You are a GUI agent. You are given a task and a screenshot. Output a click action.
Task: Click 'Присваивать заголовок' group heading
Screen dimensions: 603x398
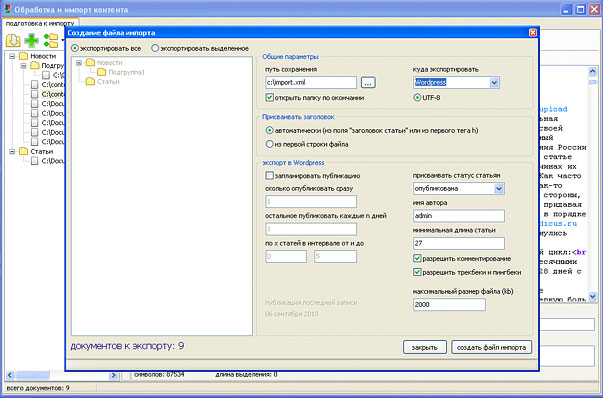pyautogui.click(x=298, y=117)
